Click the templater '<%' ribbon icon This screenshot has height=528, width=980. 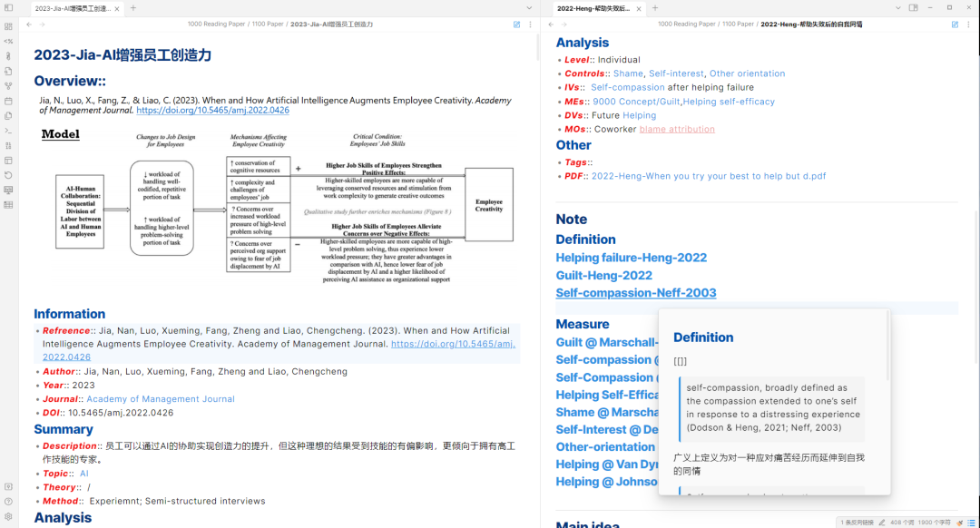pyautogui.click(x=8, y=41)
